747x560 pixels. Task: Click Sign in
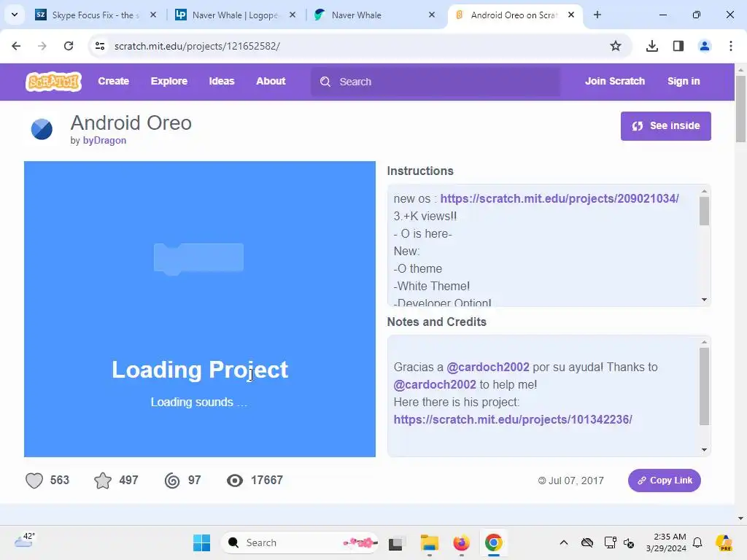coord(684,82)
